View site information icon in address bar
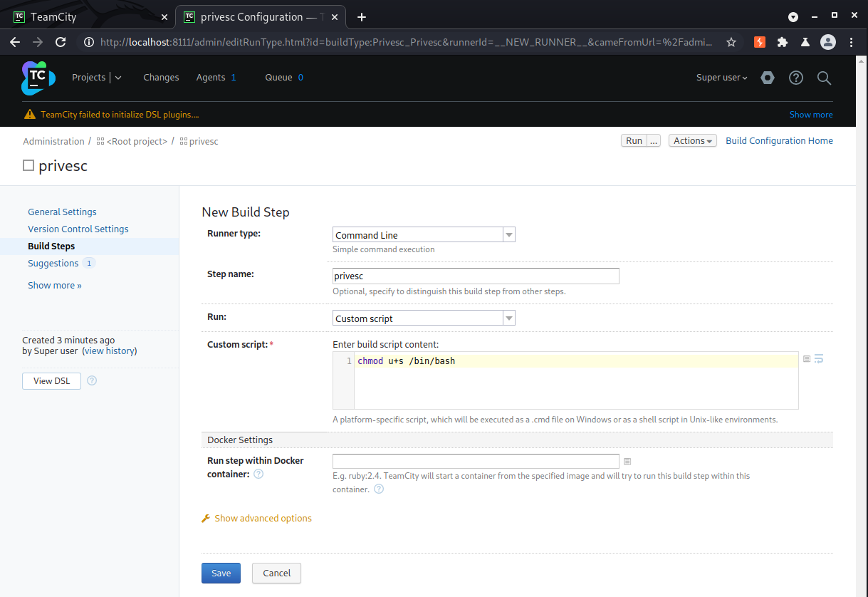 click(89, 42)
